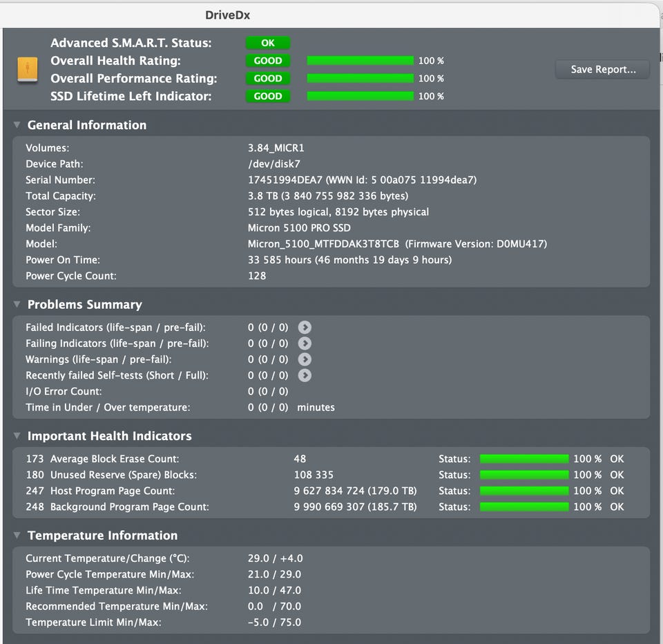The image size is (663, 644).
Task: Click the yellow external drive icon
Action: pos(28,69)
